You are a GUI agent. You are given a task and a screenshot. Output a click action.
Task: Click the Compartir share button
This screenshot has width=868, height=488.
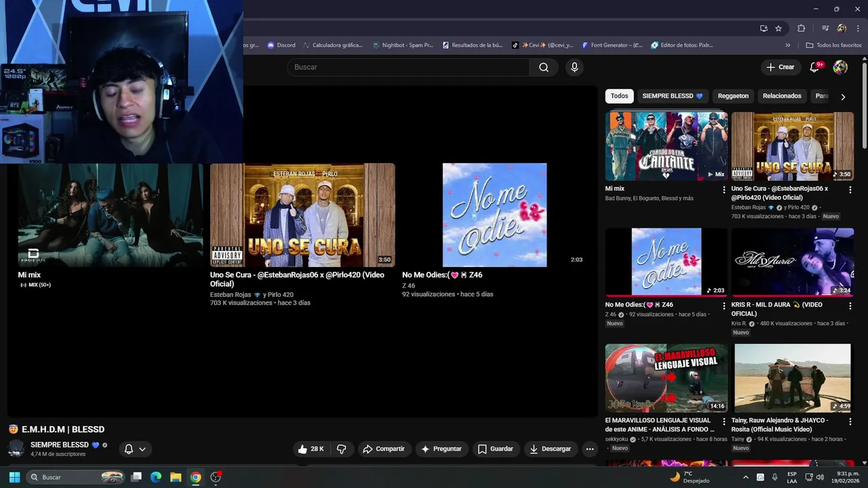point(384,449)
